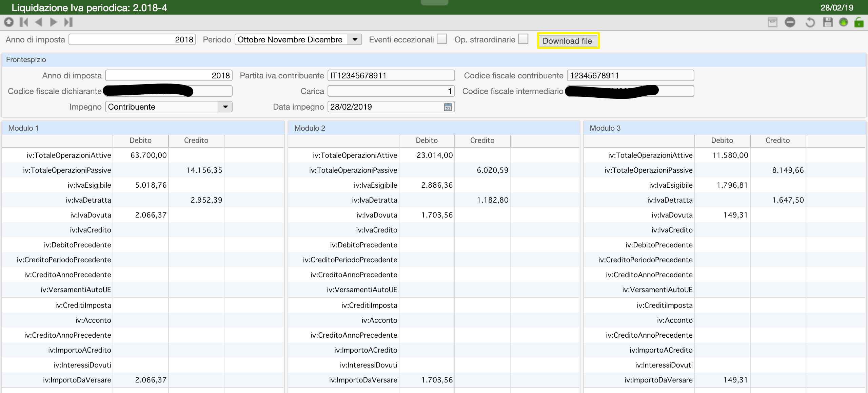Select the 6.020,59 credit cell
The width and height of the screenshot is (868, 393).
(482, 170)
